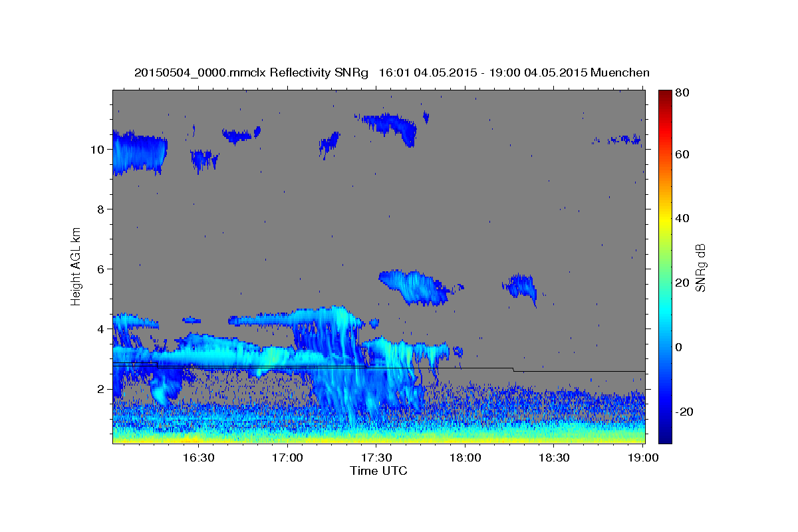This screenshot has width=798, height=532.
Task: Click the 18:00 time tick label
Action: [x=465, y=458]
